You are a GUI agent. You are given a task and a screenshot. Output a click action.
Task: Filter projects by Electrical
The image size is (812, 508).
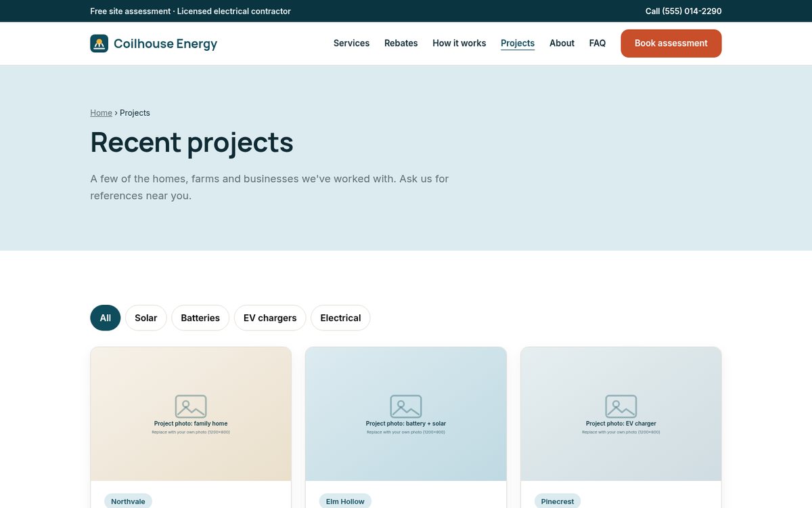[x=340, y=318]
